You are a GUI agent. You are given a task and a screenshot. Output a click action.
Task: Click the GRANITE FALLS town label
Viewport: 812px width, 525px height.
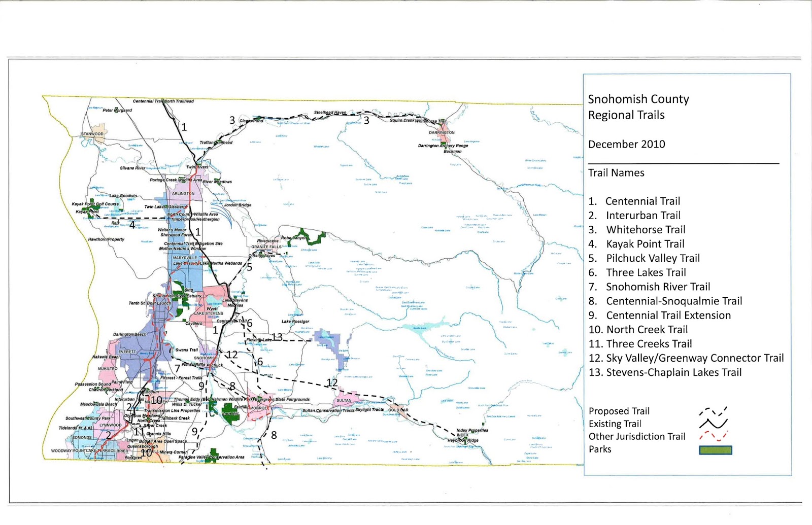click(x=266, y=247)
